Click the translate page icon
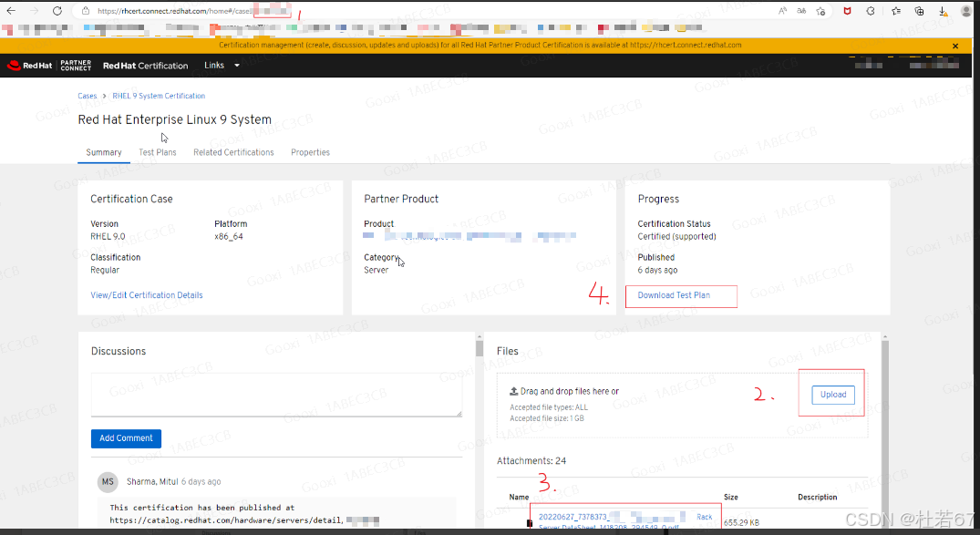The width and height of the screenshot is (980, 535). pyautogui.click(x=801, y=11)
